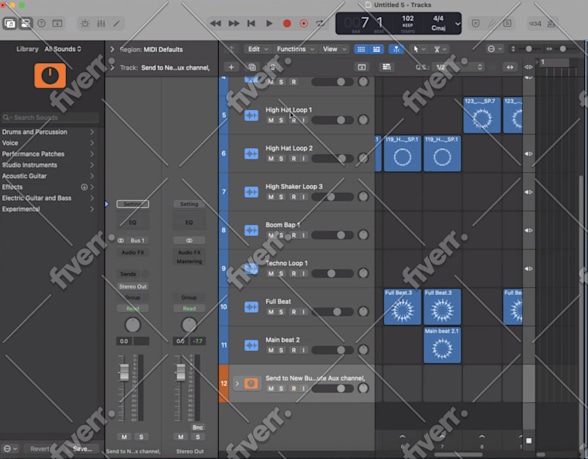Select the Main beat 2.1 loop cell
Viewport: 588px width, 459px height.
click(x=442, y=345)
